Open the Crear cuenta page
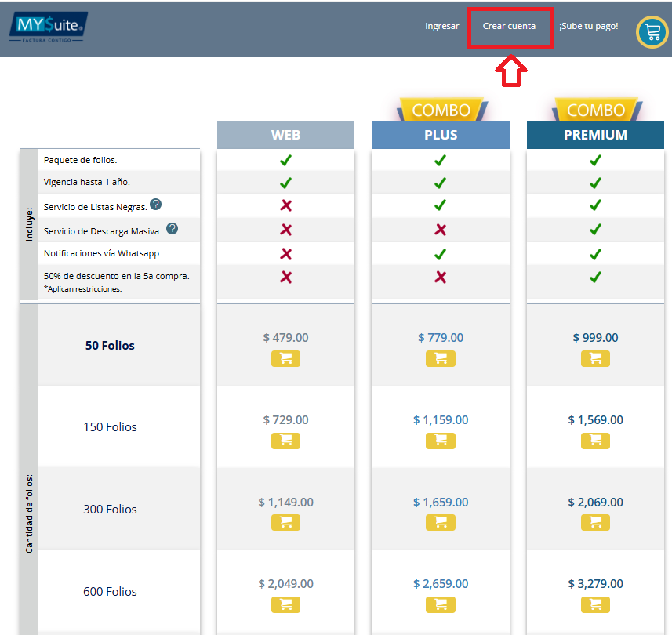Screen dimensions: 672x635 pyautogui.click(x=509, y=27)
